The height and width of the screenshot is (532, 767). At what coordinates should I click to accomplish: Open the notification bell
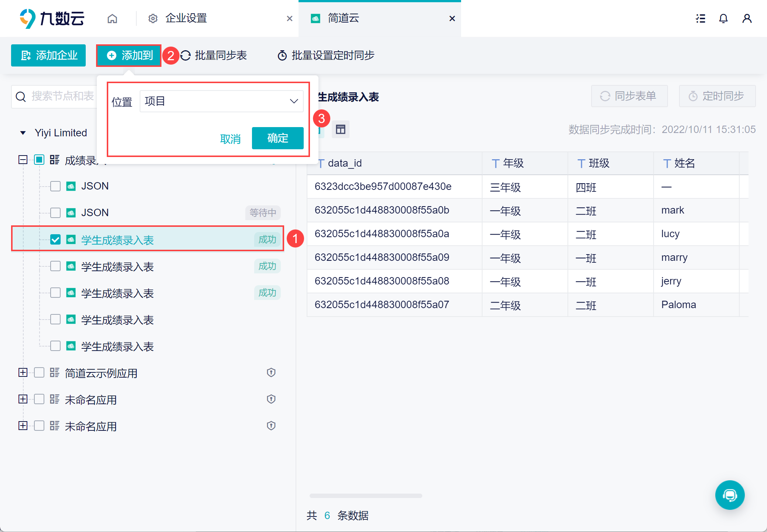[723, 18]
